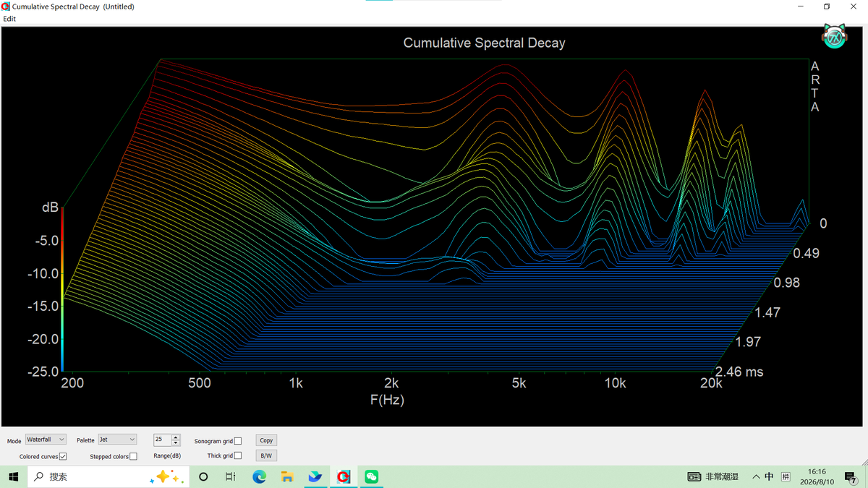Viewport: 868px width, 488px height.
Task: Open the Edit menu
Action: tap(9, 19)
